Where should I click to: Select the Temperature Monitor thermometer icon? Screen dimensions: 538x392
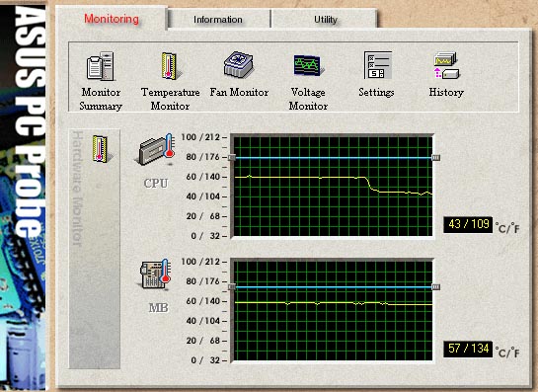pyautogui.click(x=170, y=66)
